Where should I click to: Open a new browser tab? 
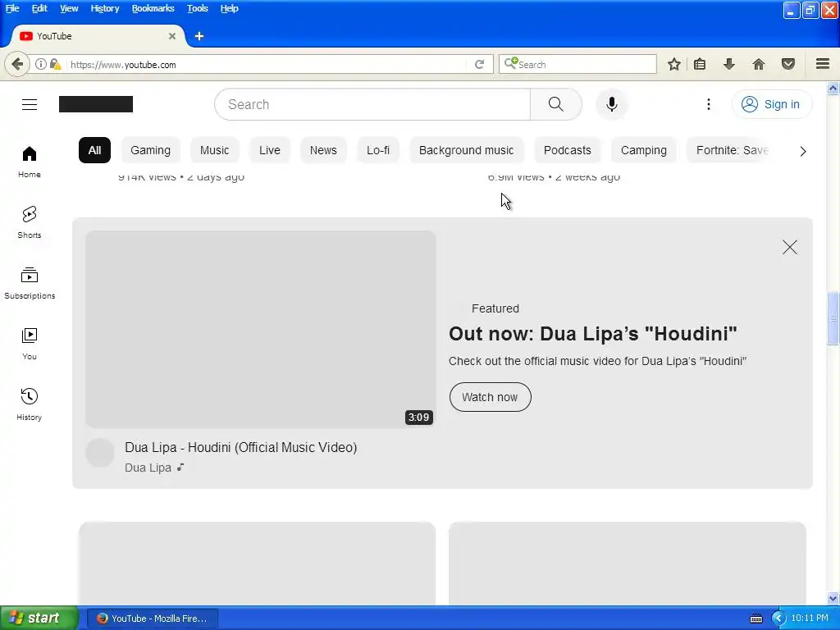pos(199,36)
